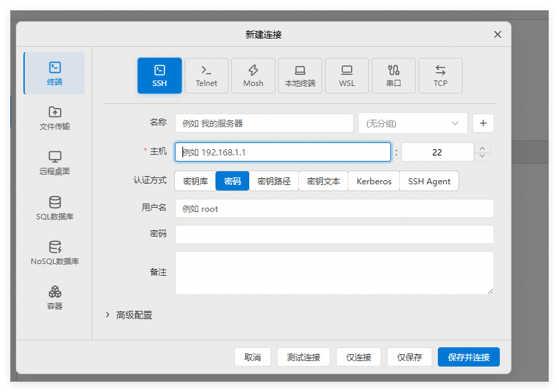Select the SQL数据库 category
Screen dimensions: 559x392
pos(54,208)
